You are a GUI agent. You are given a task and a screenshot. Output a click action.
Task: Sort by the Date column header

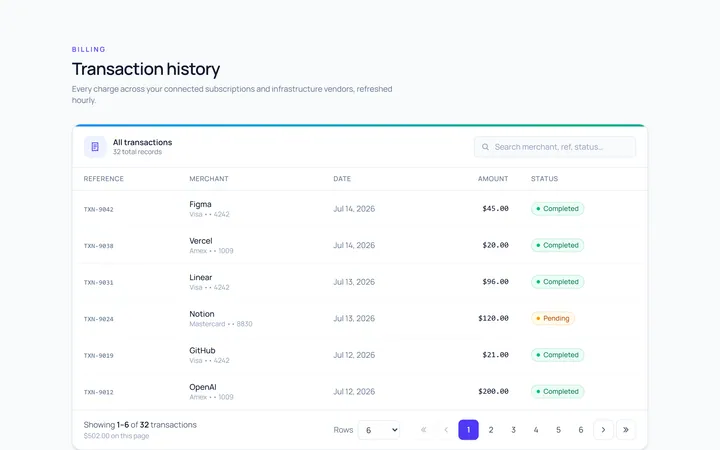pyautogui.click(x=342, y=179)
